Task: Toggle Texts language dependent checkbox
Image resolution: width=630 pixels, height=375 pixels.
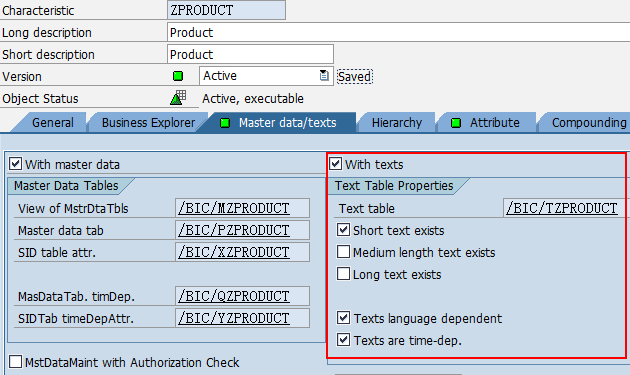Action: click(343, 318)
